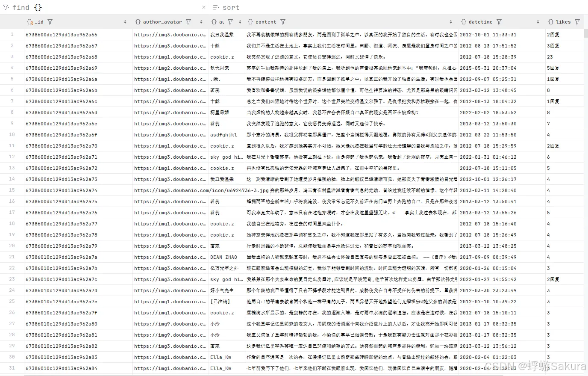Select author cell '[已注销]'
The image size is (588, 376).
226,302
